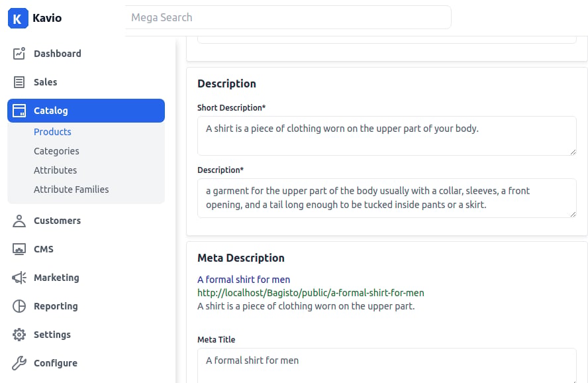
Task: Click the Kavio logo icon
Action: pyautogui.click(x=18, y=18)
